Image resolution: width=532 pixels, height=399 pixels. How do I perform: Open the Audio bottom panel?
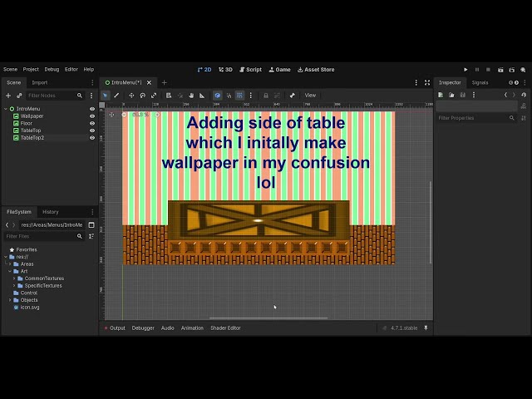[168, 328]
